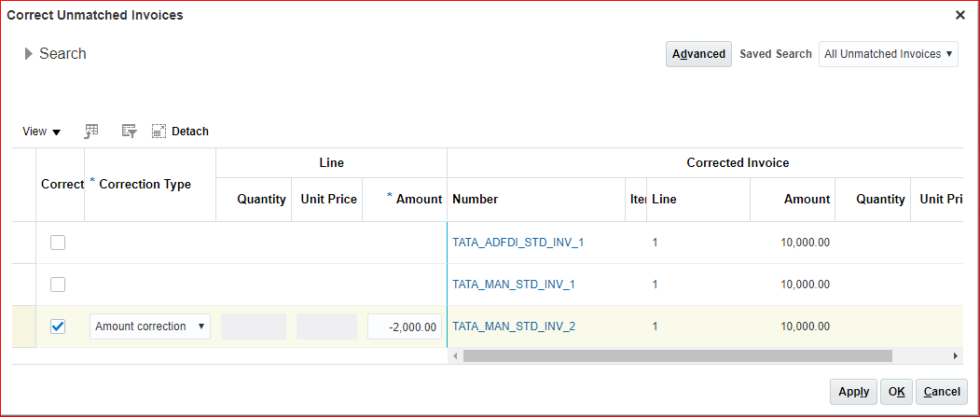Confirm with the OK button
The height and width of the screenshot is (417, 980).
tap(896, 392)
